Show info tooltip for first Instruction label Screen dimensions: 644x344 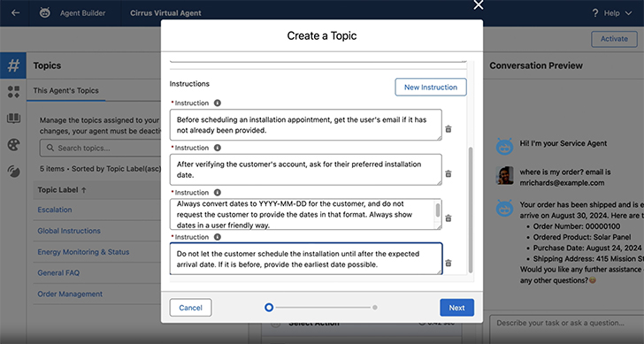point(218,103)
